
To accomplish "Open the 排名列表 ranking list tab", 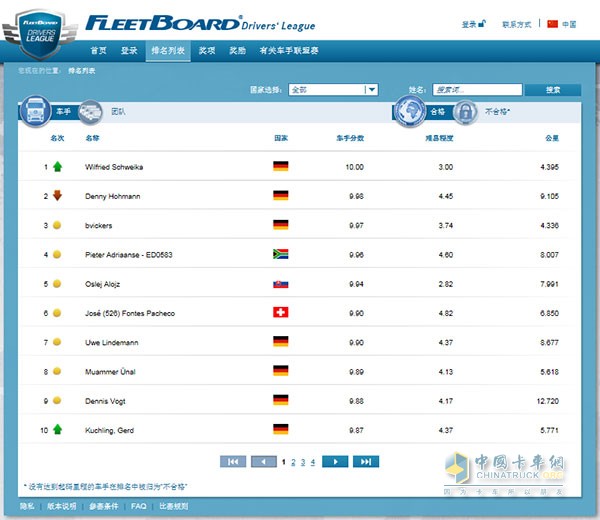I will (167, 49).
